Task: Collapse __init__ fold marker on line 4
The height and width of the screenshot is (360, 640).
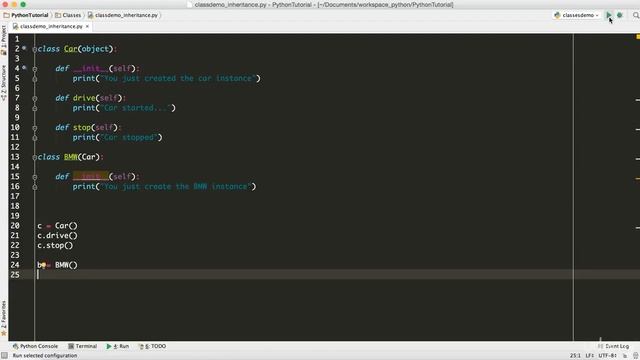Action: pos(35,69)
